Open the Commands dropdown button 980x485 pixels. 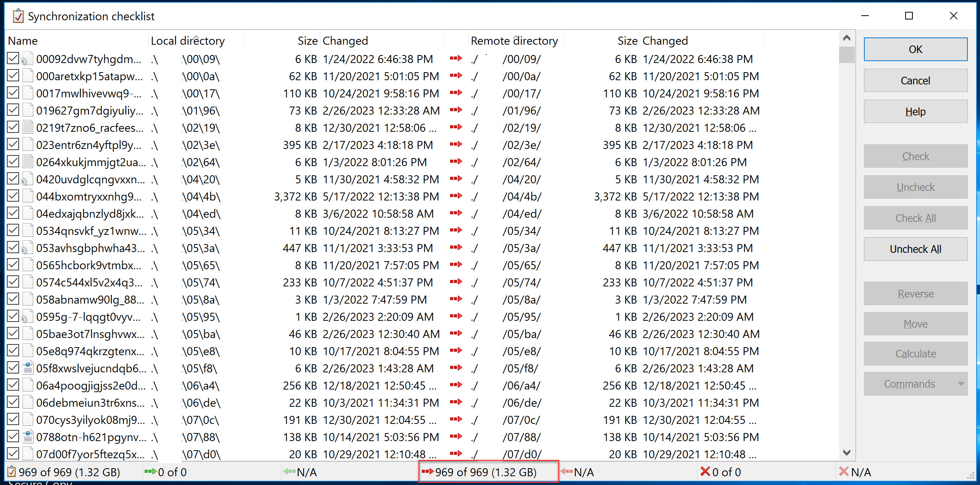tap(915, 384)
